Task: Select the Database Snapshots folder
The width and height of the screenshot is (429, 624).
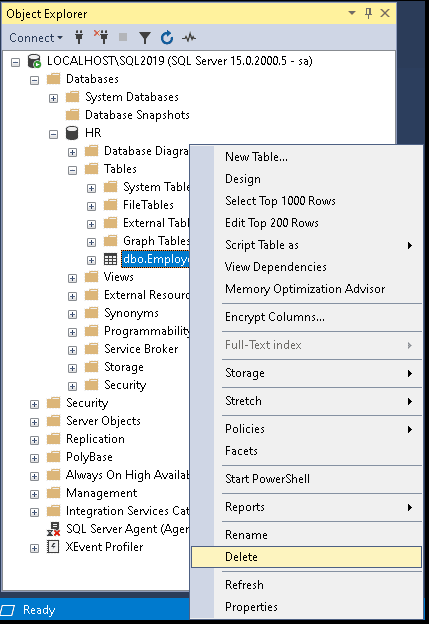Action: 137,115
